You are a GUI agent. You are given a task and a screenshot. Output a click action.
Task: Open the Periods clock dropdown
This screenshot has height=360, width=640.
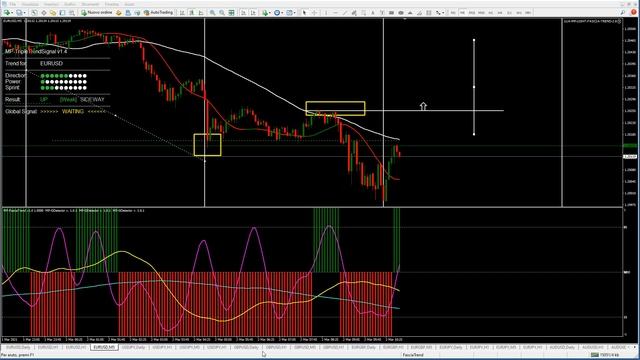(x=278, y=13)
